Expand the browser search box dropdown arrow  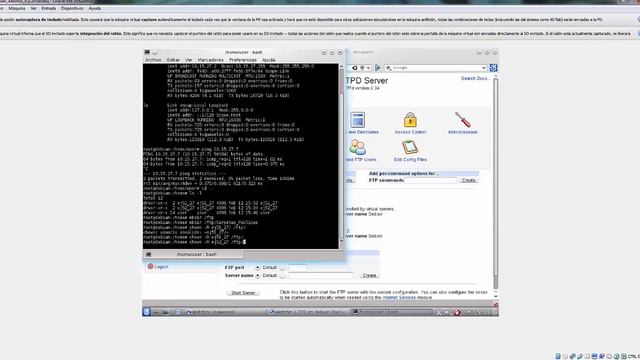(x=484, y=68)
